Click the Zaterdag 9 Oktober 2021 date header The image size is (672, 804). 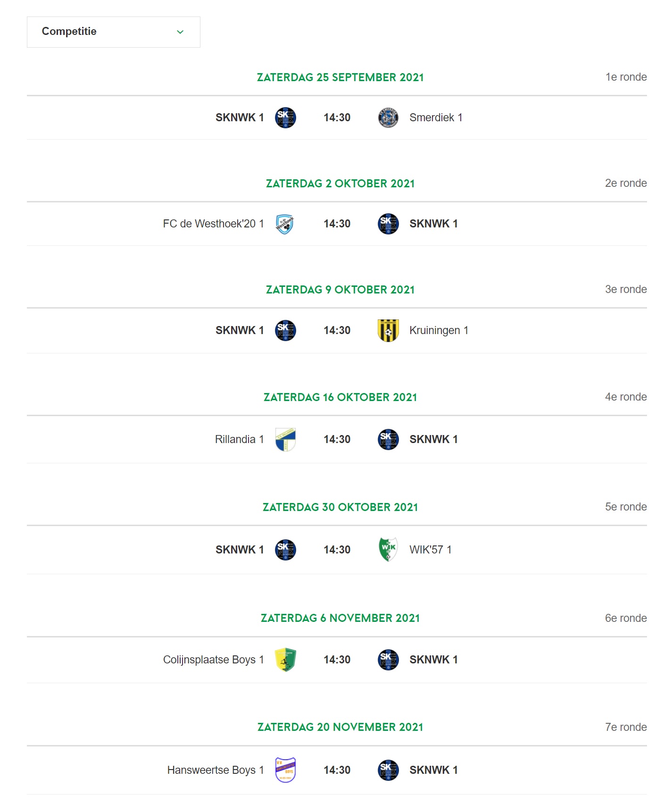340,290
